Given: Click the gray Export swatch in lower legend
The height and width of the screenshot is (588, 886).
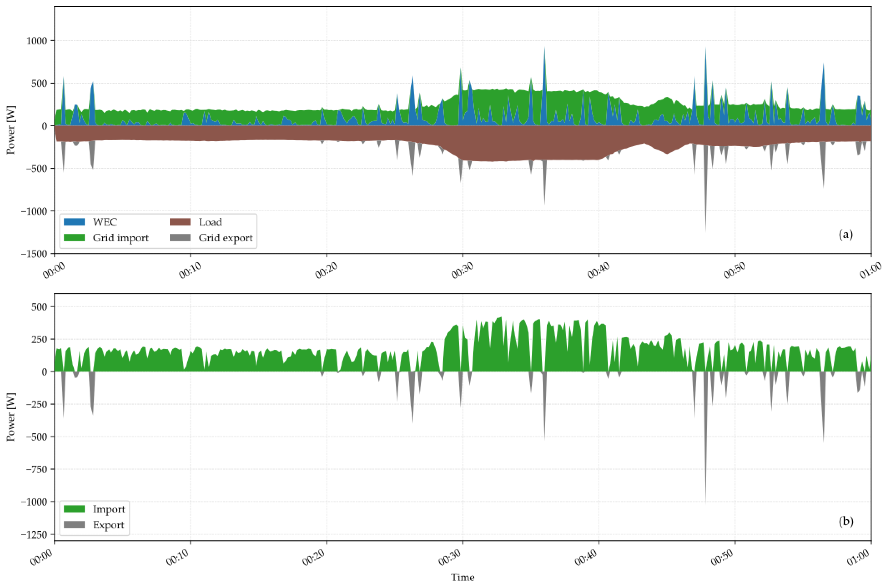Looking at the screenshot, I should [74, 525].
